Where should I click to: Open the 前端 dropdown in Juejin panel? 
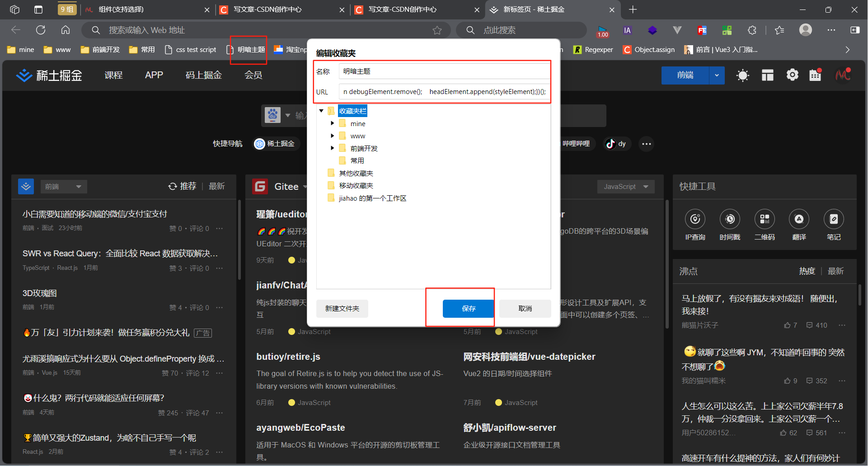pyautogui.click(x=64, y=187)
